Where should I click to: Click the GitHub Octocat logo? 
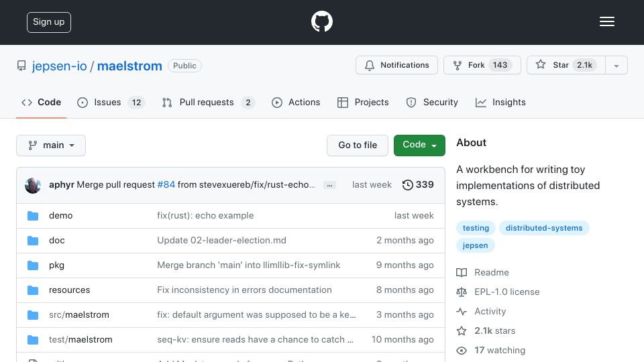tap(321, 21)
